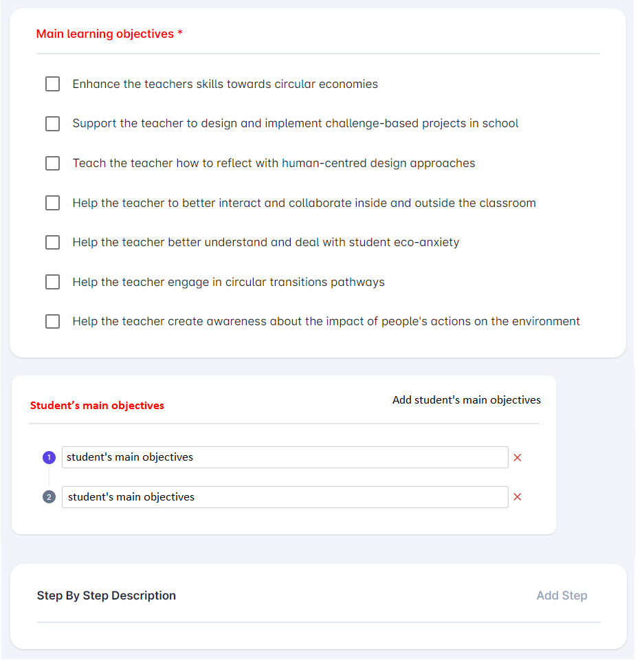644x669 pixels.
Task: Focus the first student's main objectives field
Action: (285, 457)
